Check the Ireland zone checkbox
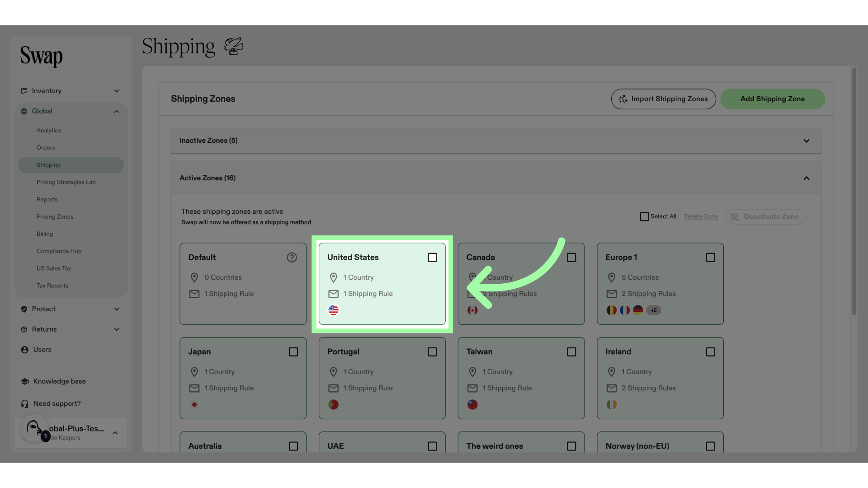868x488 pixels. pos(710,352)
